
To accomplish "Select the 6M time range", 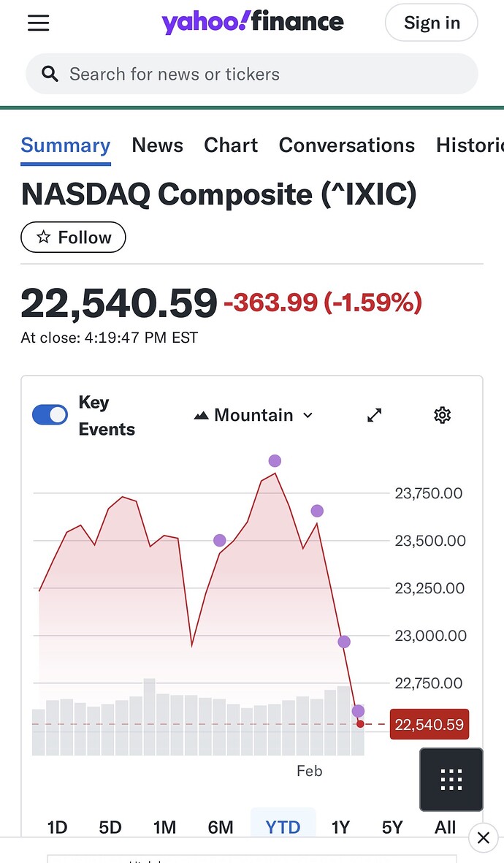I will pos(221,827).
